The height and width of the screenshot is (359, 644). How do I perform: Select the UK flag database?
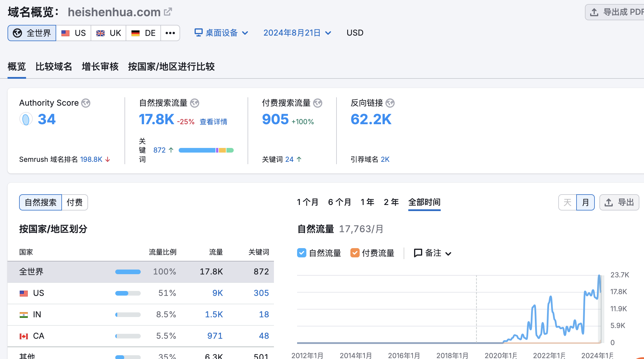(x=109, y=33)
